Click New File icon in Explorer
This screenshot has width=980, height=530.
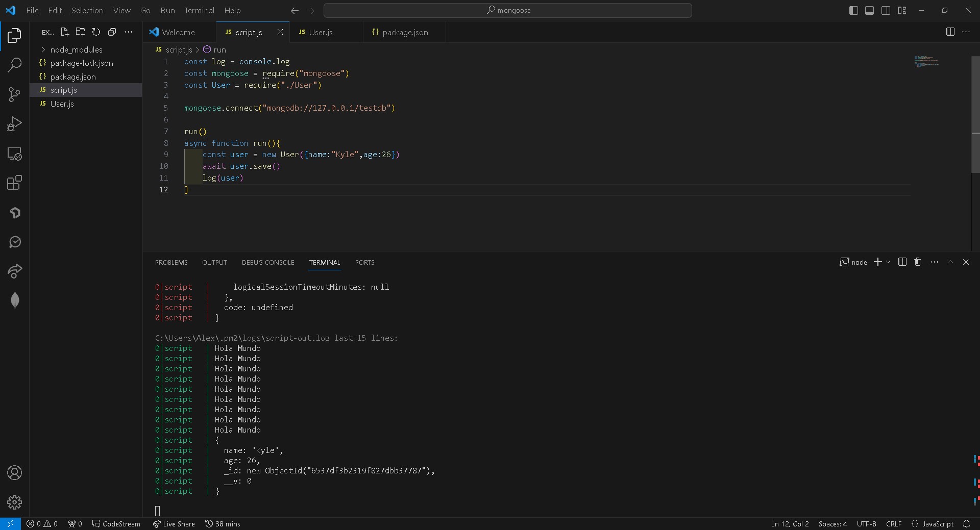click(64, 32)
